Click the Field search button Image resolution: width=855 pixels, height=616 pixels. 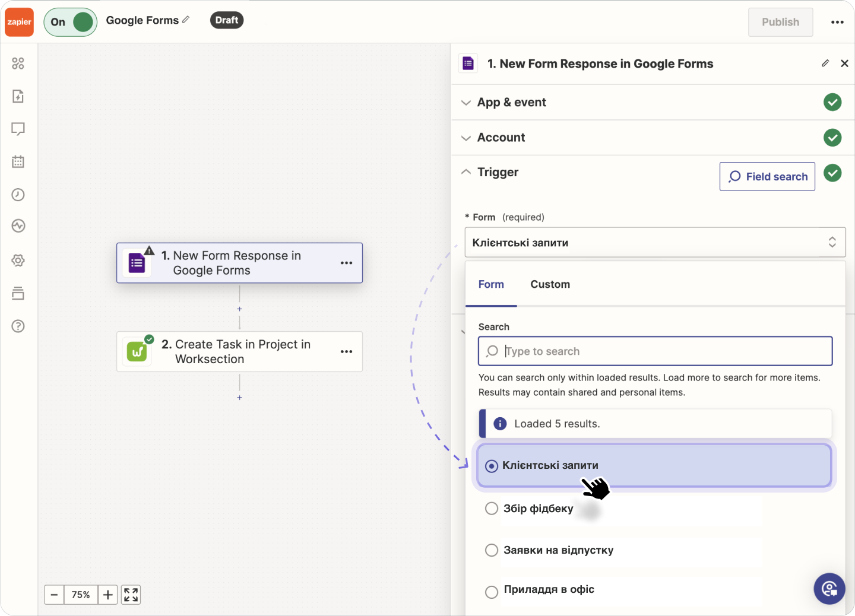767,176
